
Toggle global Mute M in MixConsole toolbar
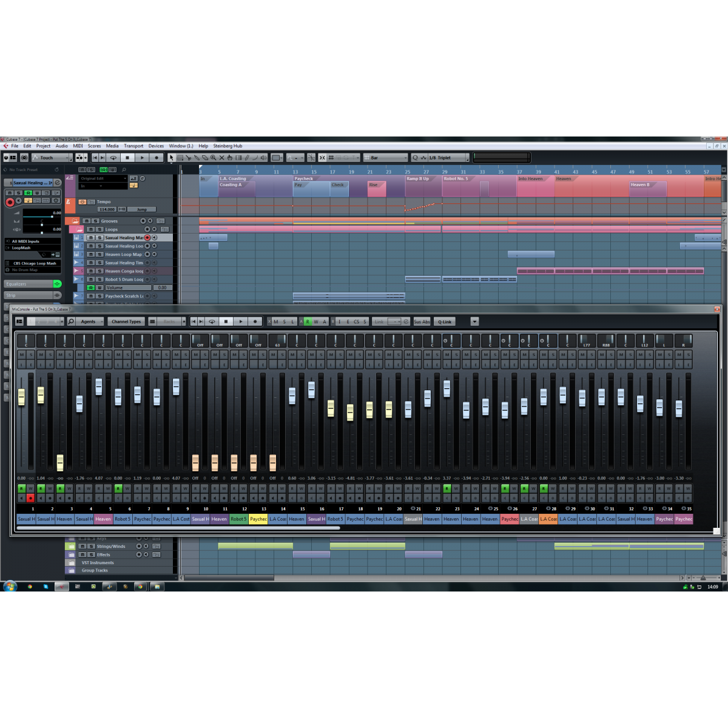[x=276, y=322]
